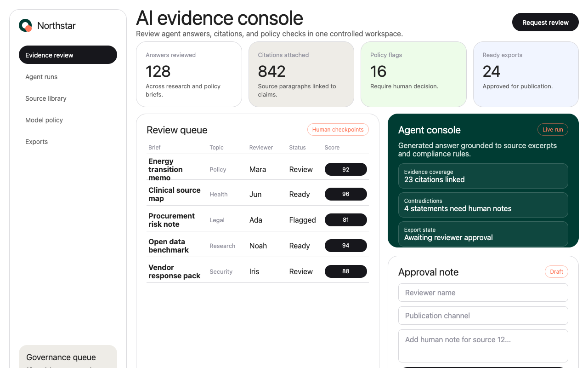Click the Northstar logo icon
Viewport: 588px width, 368px height.
25,25
